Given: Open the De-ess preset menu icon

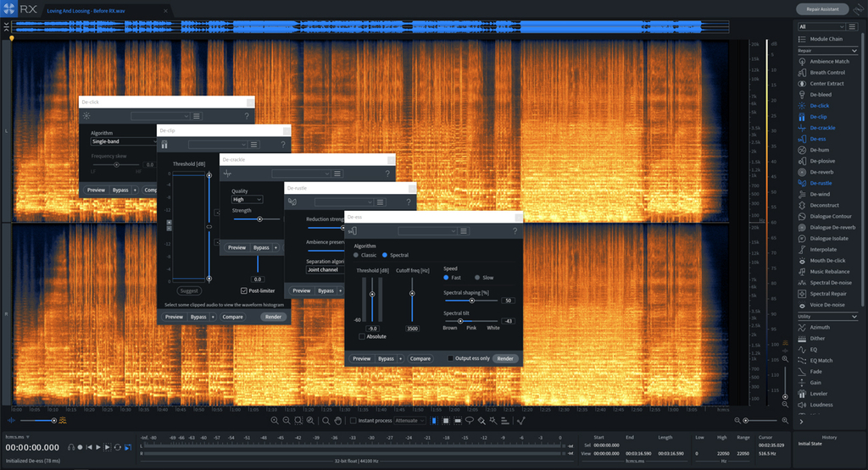Looking at the screenshot, I should point(465,231).
